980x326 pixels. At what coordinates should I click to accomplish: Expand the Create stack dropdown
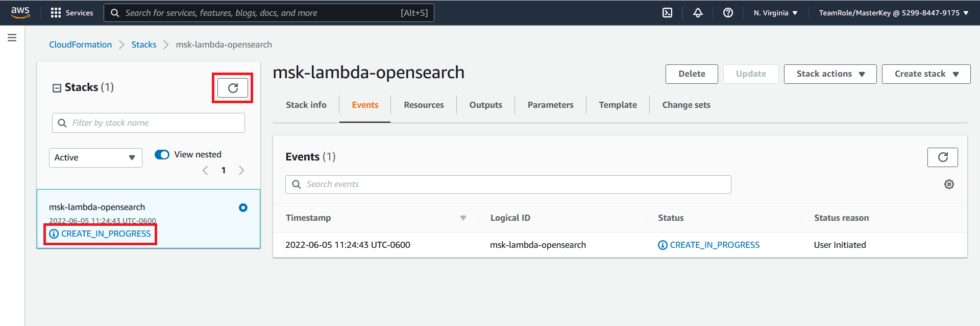point(926,74)
